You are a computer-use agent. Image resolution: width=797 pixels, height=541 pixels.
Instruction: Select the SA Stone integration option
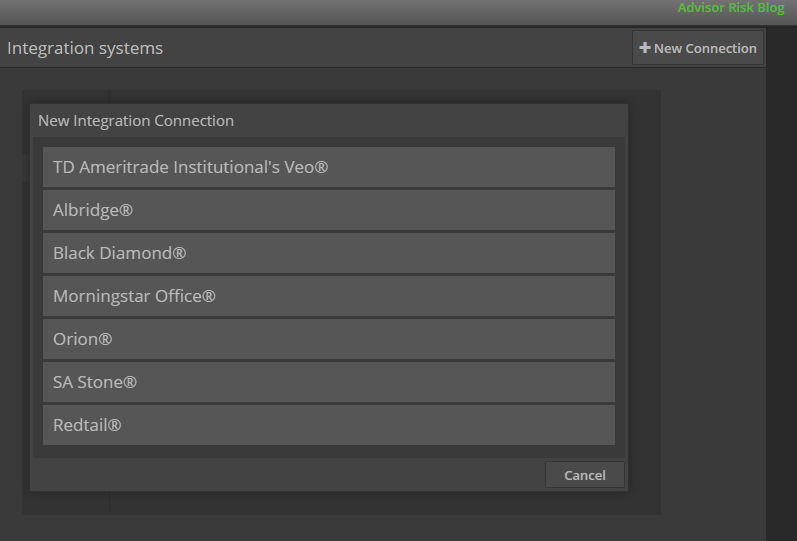click(x=328, y=382)
